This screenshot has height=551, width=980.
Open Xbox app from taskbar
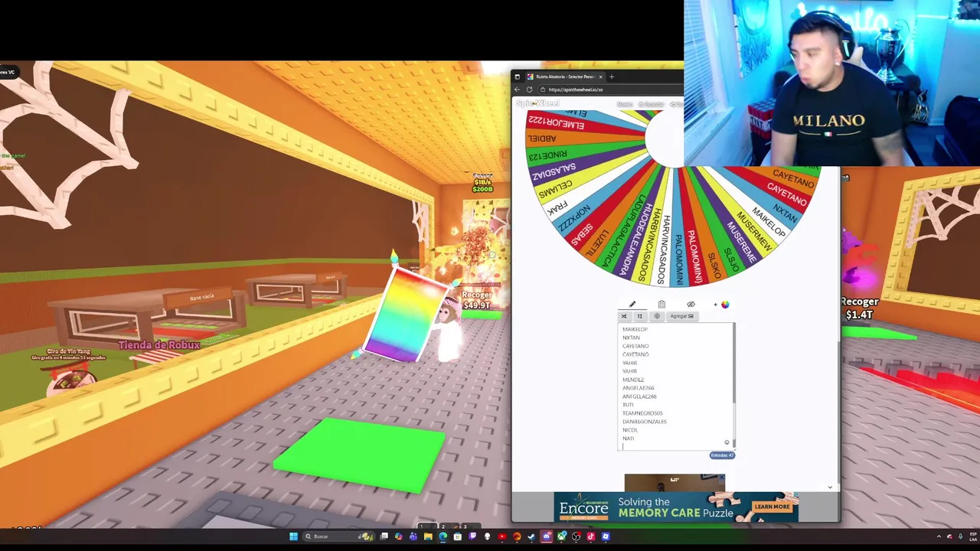(x=561, y=536)
